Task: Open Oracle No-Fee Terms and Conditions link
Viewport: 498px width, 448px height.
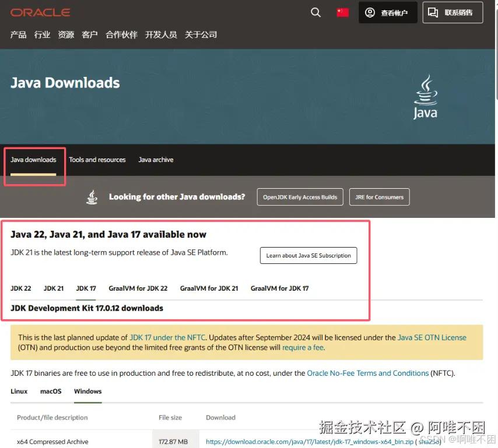Action: [x=368, y=373]
